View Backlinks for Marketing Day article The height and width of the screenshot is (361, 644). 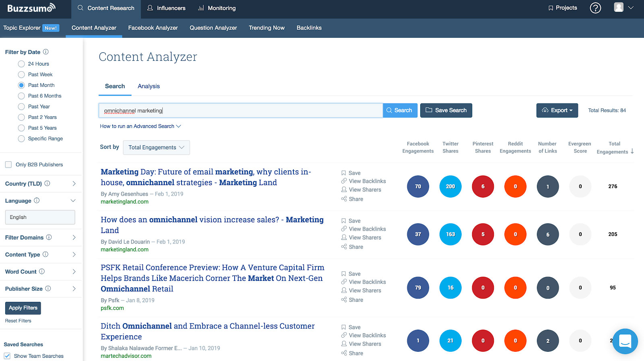click(x=363, y=181)
